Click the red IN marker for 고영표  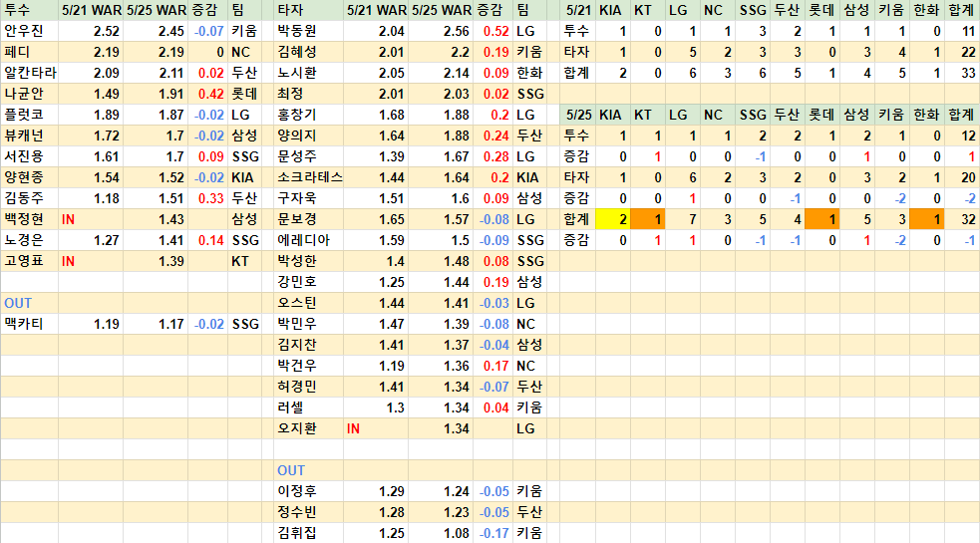pyautogui.click(x=68, y=262)
